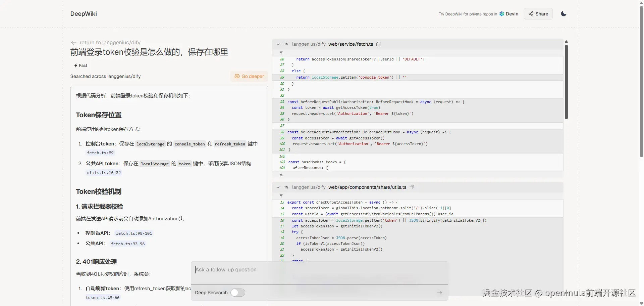Expand lines above utils.ts snippet

point(281,196)
